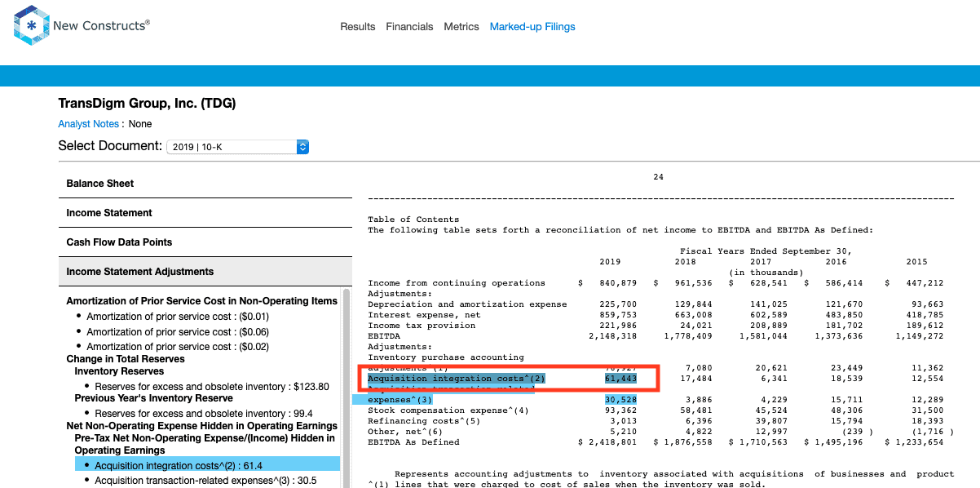Select Amortization of prior service cost ($0.06)
The height and width of the screenshot is (488, 980).
click(x=178, y=332)
